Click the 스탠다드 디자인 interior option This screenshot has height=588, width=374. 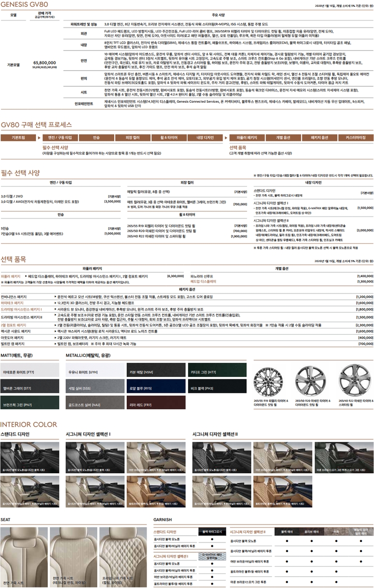(x=265, y=191)
